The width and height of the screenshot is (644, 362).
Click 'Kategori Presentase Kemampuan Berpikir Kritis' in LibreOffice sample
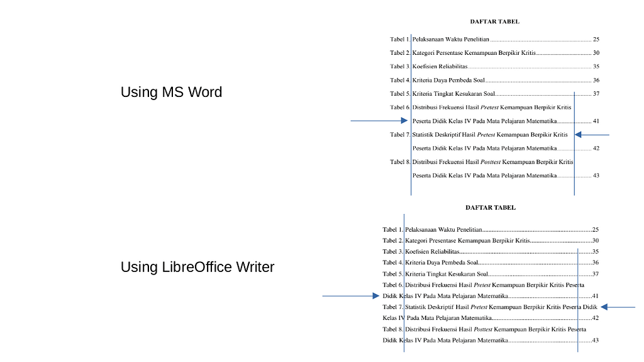pos(467,240)
